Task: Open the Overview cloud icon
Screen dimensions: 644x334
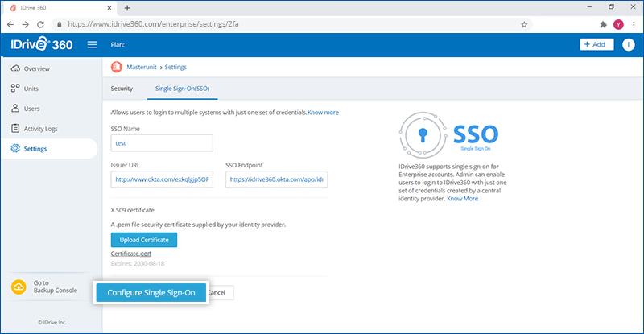Action: [15, 68]
